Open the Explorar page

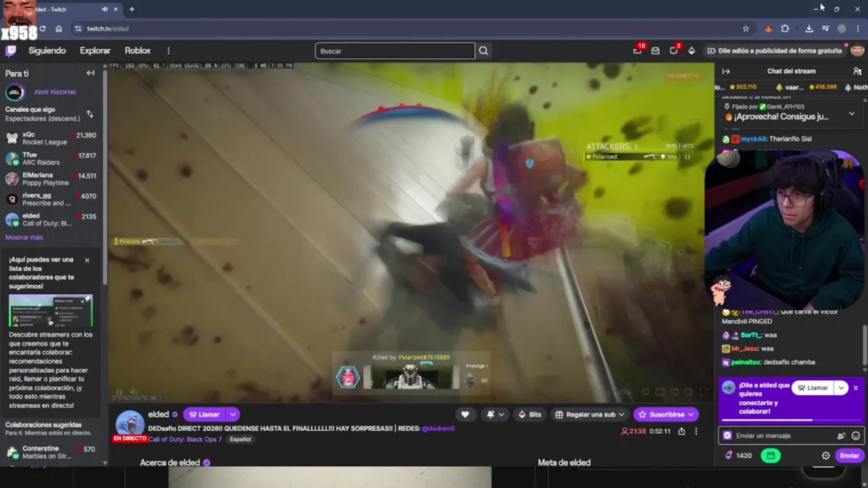[x=95, y=51]
